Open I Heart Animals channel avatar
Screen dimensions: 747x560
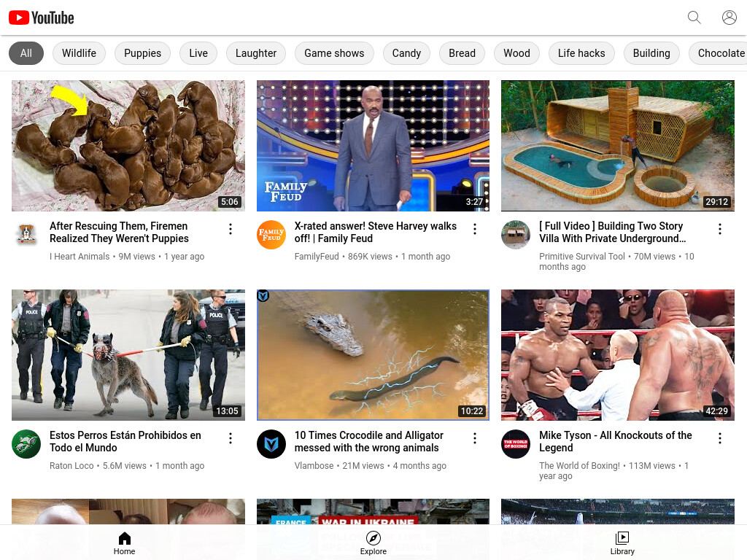click(26, 234)
